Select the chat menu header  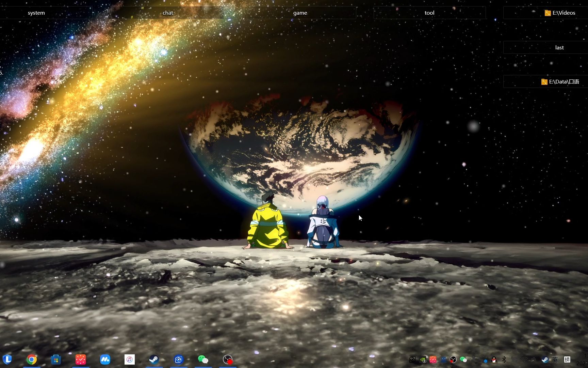coord(167,13)
